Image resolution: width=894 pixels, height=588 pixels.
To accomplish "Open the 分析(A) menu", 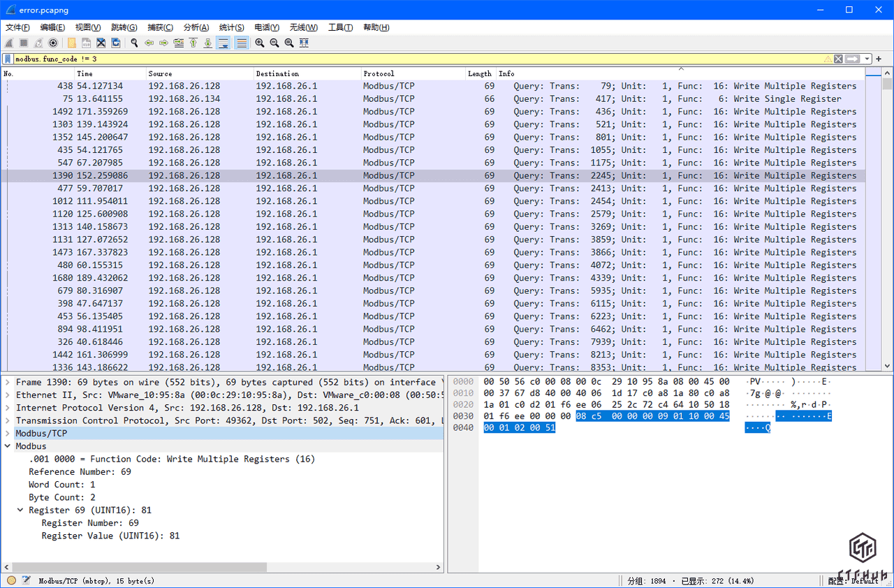I will point(196,27).
